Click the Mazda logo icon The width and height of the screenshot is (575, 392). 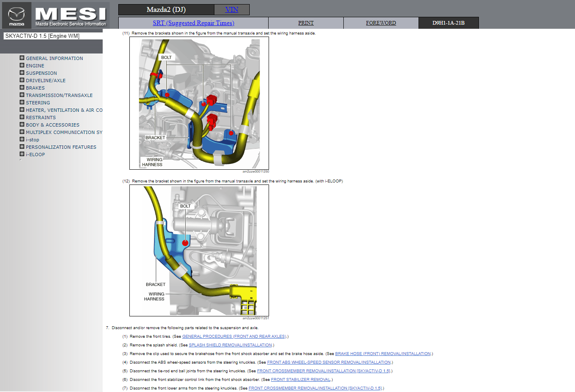point(16,15)
